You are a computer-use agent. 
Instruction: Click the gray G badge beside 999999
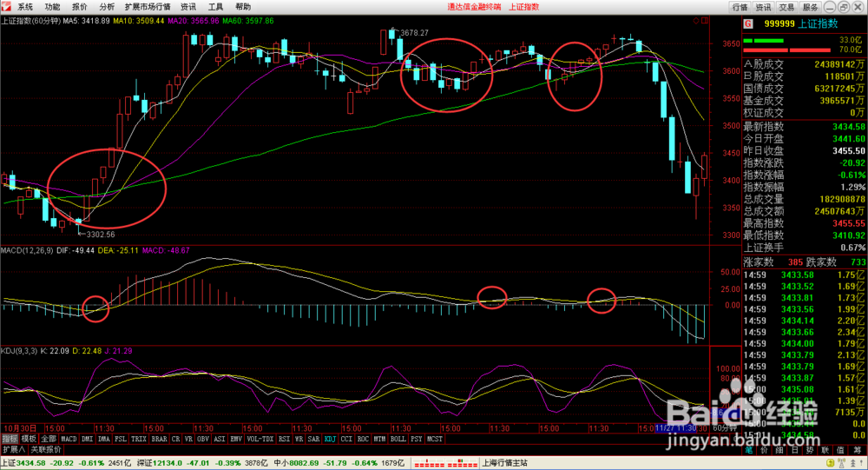tap(748, 23)
